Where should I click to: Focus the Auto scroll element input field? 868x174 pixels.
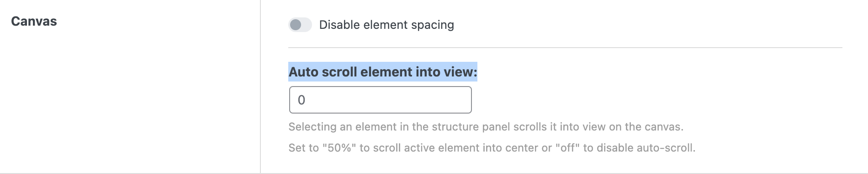(x=380, y=100)
